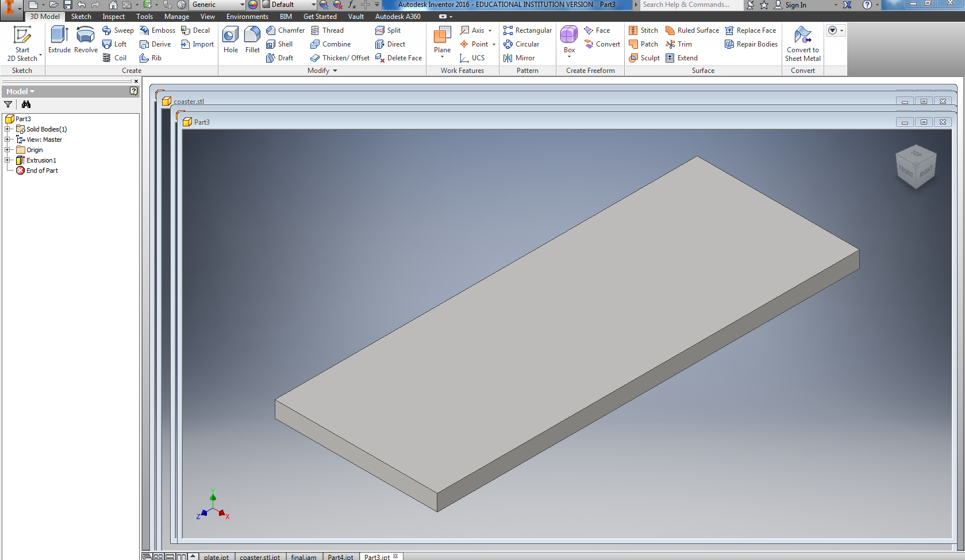
Task: Open the Environments ribbon tab
Action: [247, 17]
